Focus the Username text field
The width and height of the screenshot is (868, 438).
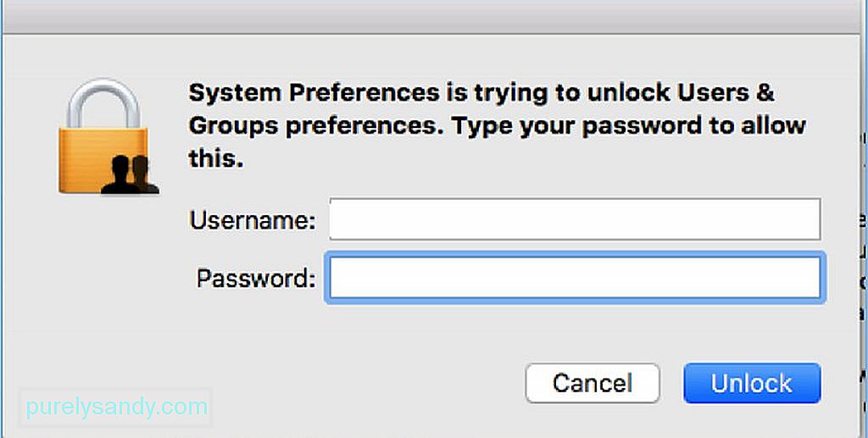pyautogui.click(x=575, y=219)
